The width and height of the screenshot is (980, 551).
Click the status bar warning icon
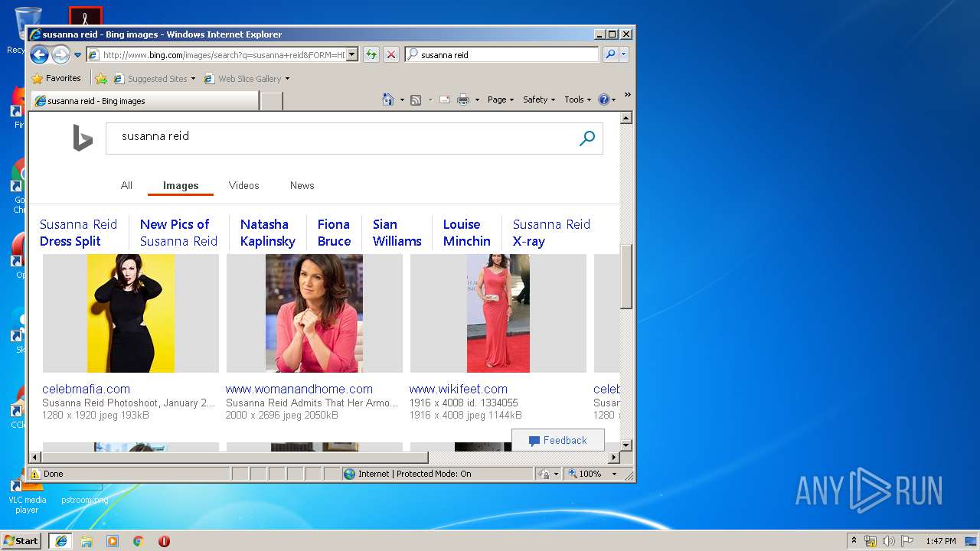[35, 474]
